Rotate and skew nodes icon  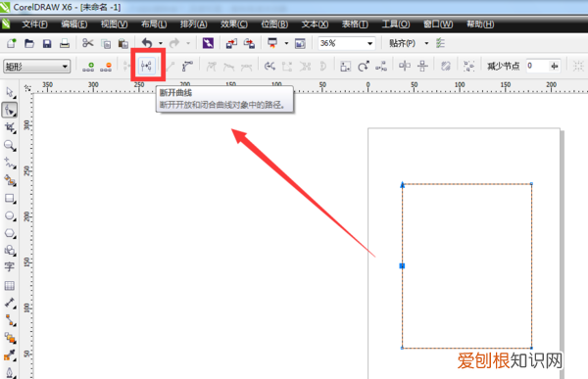pos(363,67)
